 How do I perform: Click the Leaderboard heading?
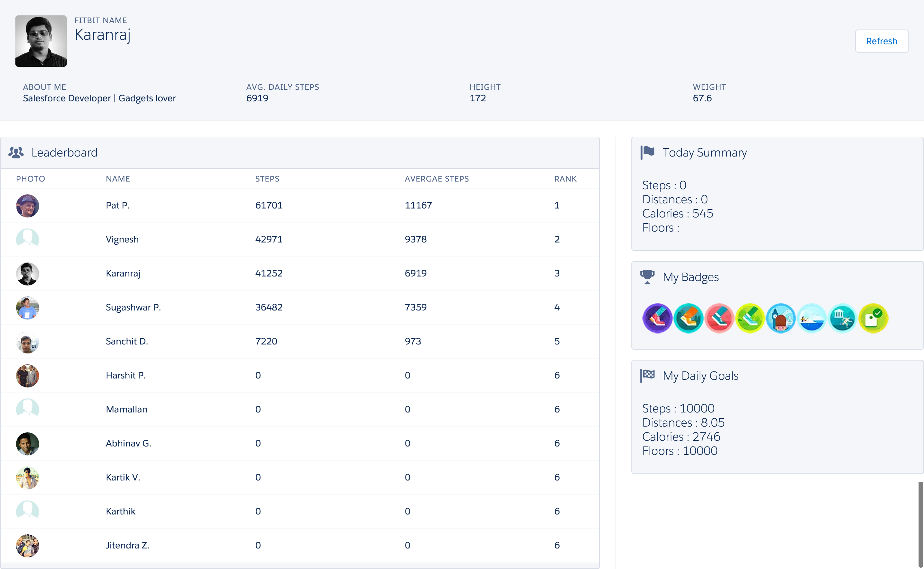point(64,152)
